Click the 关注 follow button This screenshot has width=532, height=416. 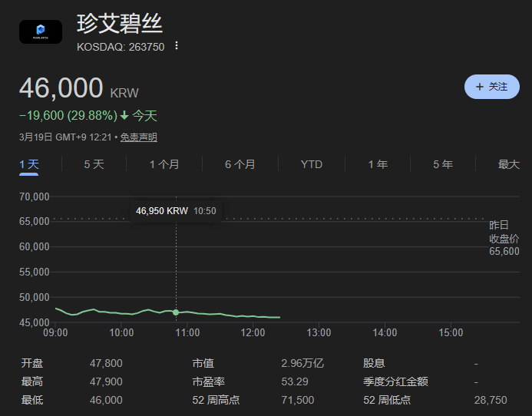[492, 87]
